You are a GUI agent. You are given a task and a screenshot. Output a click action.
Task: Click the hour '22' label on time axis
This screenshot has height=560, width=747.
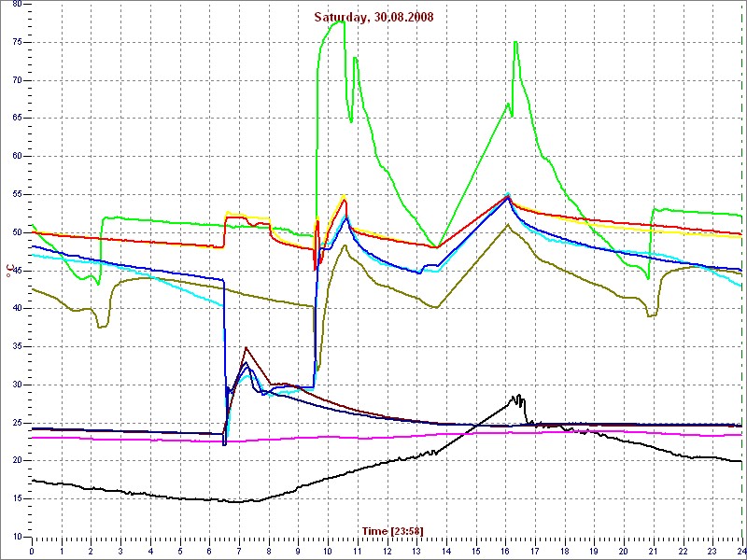click(683, 552)
